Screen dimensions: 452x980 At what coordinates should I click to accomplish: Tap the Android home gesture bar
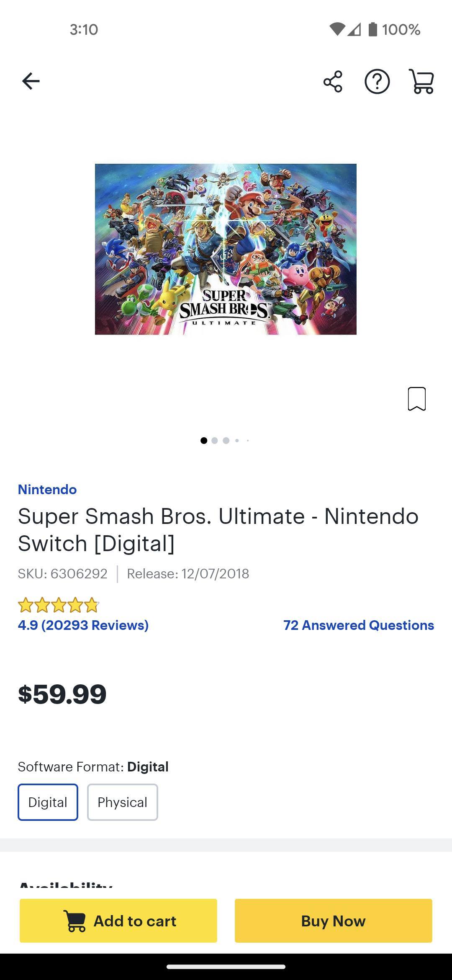226,967
